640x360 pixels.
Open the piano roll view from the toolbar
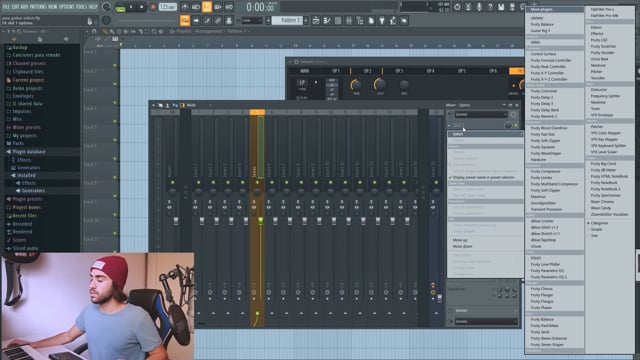327,20
